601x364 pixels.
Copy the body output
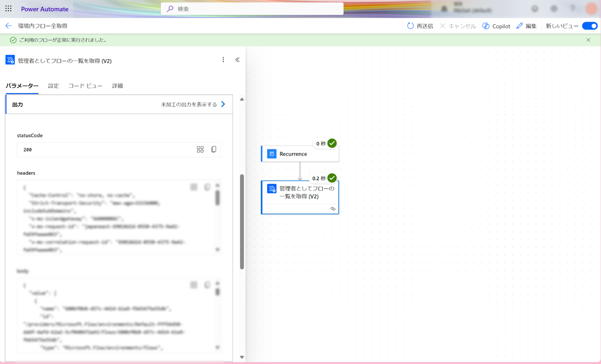tap(207, 285)
